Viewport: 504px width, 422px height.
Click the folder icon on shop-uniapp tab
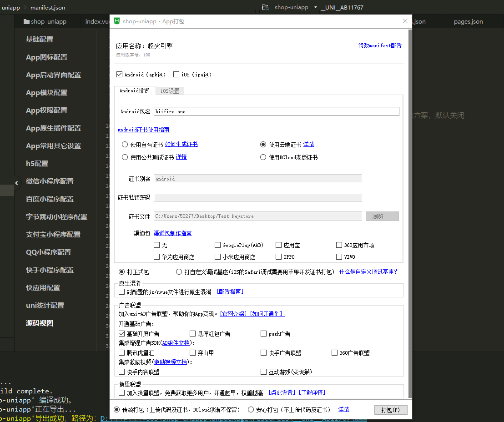click(x=27, y=21)
